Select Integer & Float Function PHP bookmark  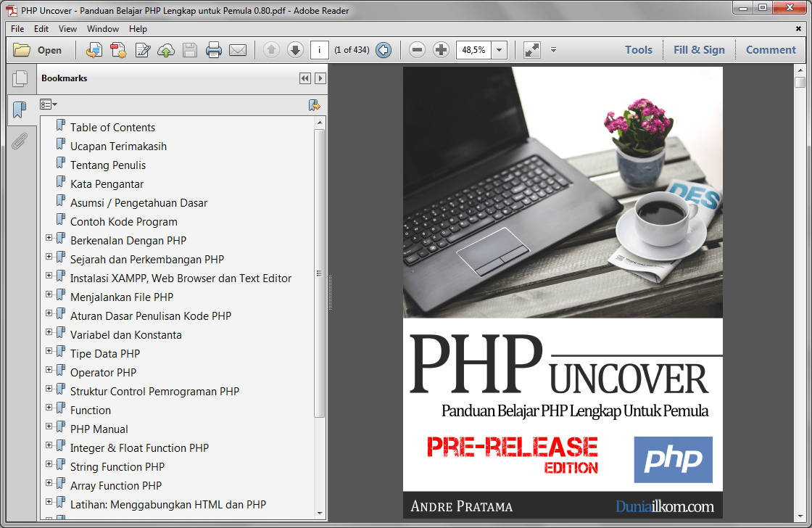[x=139, y=448]
